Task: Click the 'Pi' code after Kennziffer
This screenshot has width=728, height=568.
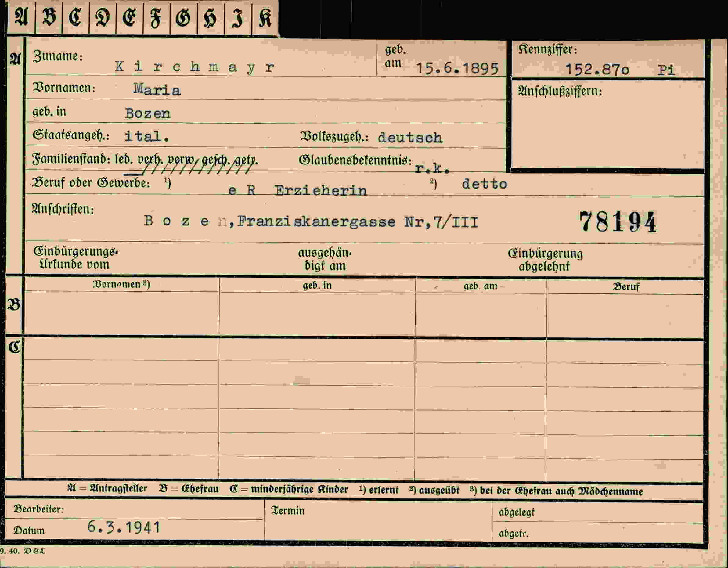Action: 666,70
